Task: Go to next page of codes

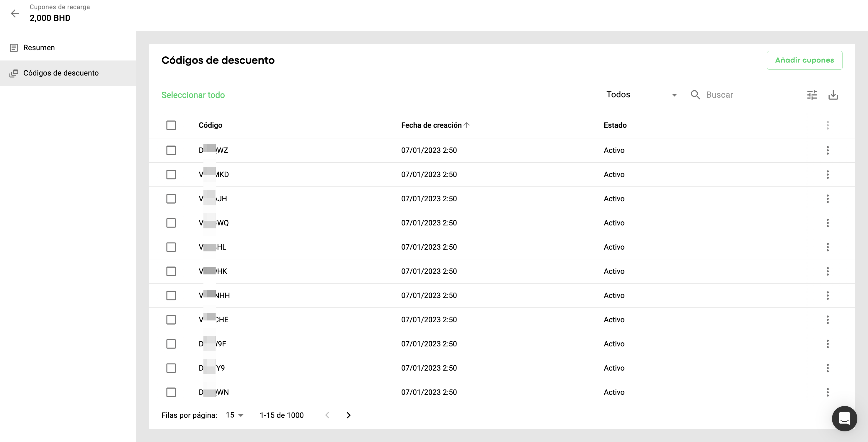Action: pos(348,415)
